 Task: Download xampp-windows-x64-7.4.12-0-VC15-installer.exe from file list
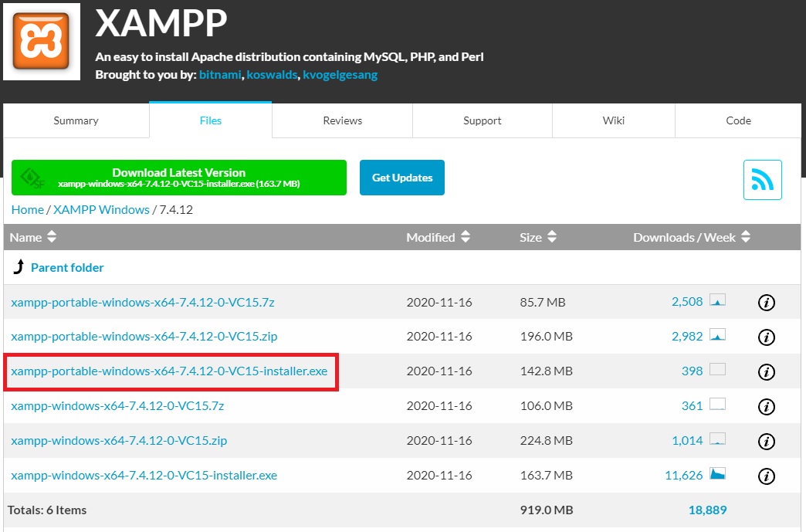144,476
